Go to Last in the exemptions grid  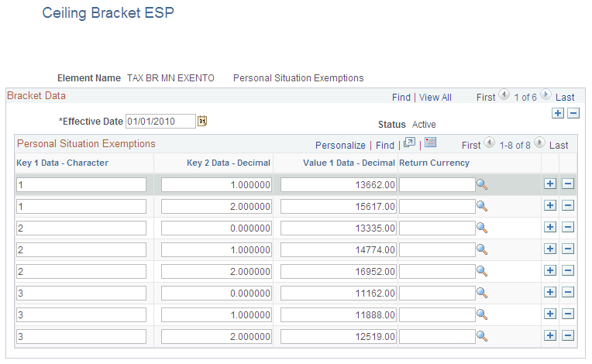coord(559,146)
